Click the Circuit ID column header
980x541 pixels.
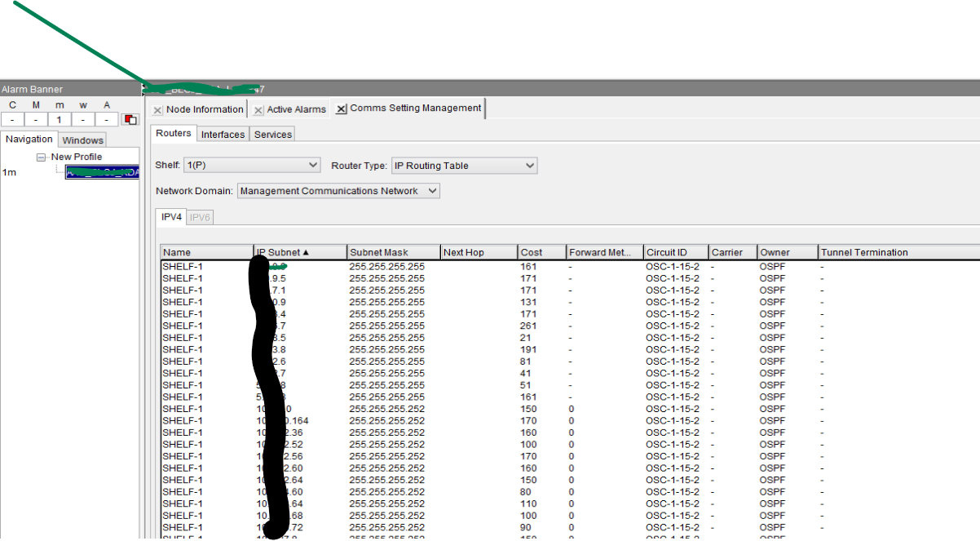(x=676, y=252)
